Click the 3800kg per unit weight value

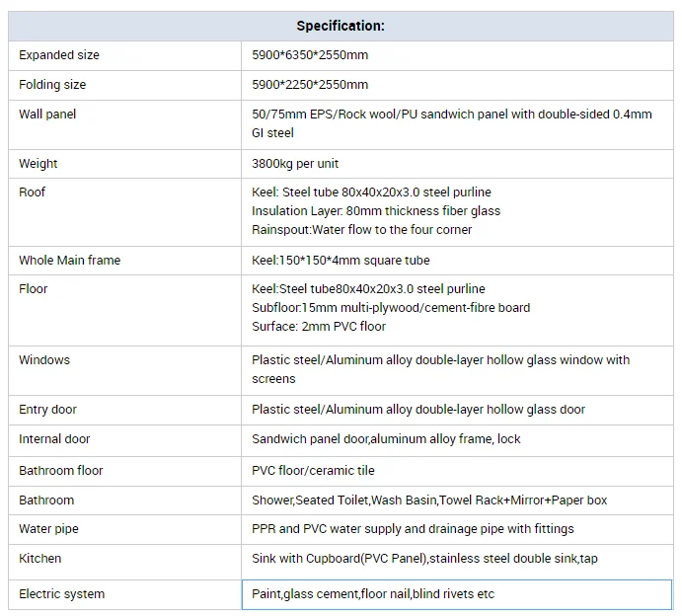(295, 164)
